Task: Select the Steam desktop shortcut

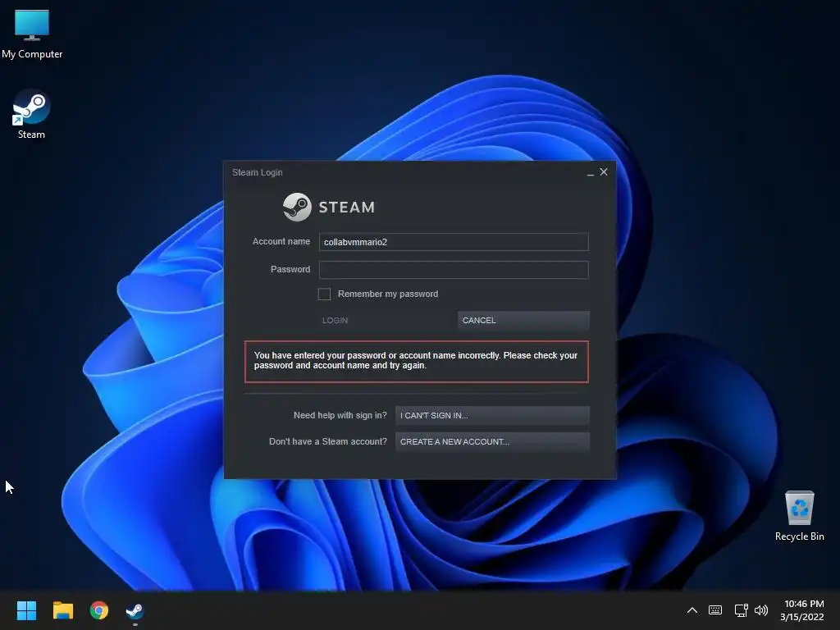Action: [31, 114]
